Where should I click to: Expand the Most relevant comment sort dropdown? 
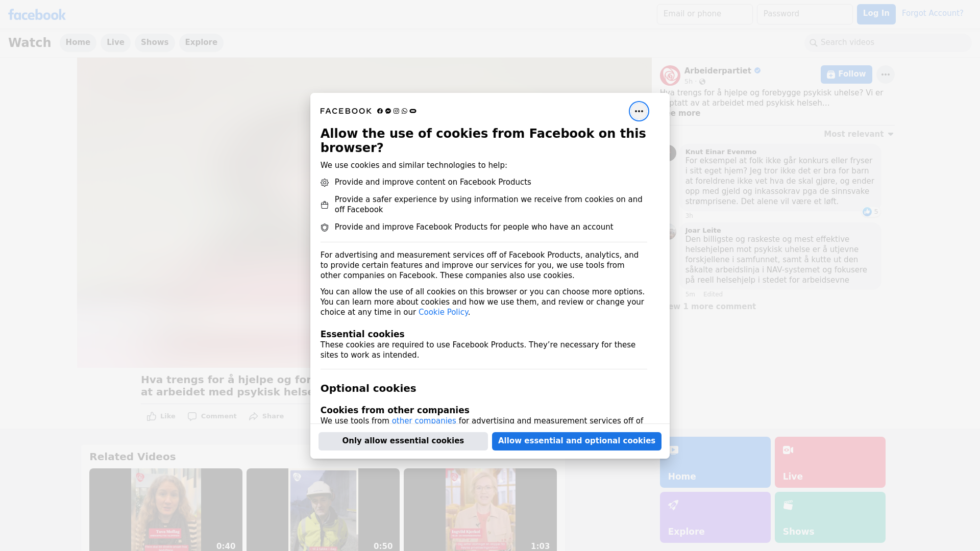tap(859, 134)
